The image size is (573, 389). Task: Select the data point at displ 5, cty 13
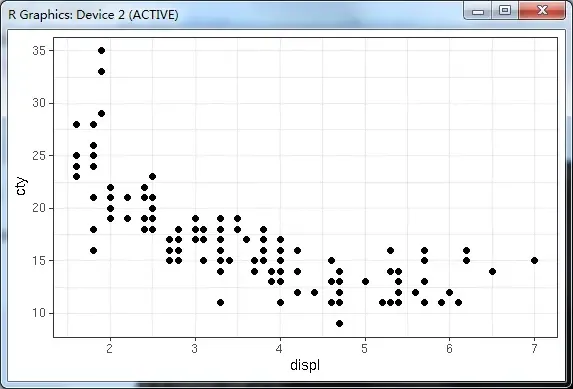click(x=365, y=282)
